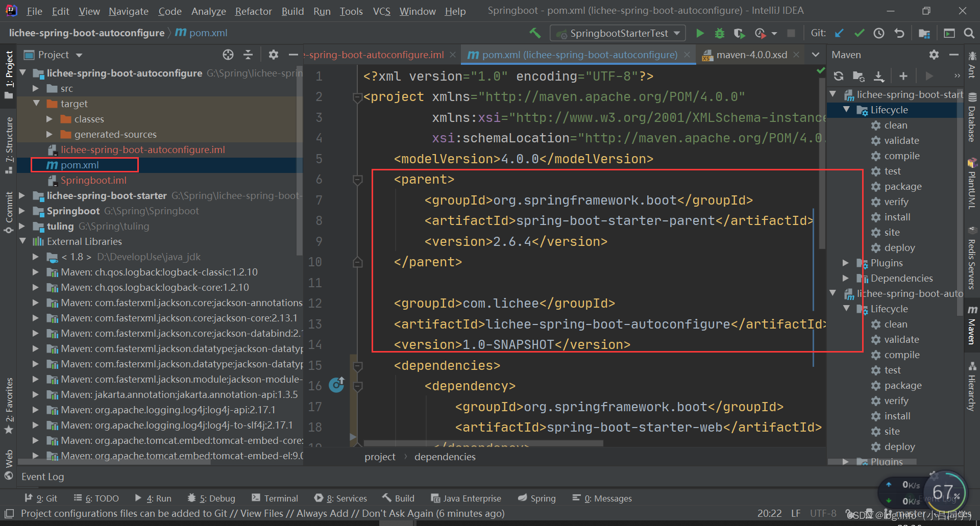980x526 pixels.
Task: Reload all Maven projects icon
Action: pyautogui.click(x=839, y=76)
